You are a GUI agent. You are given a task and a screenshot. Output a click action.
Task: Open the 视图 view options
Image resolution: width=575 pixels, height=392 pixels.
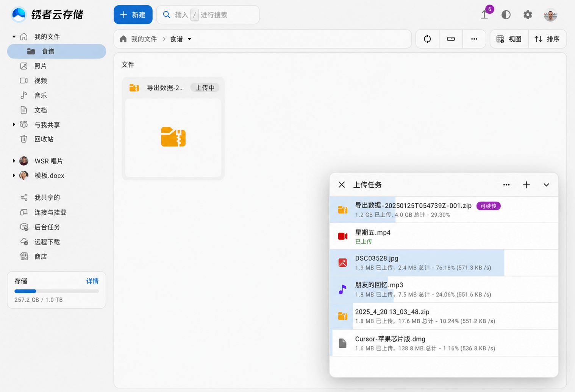509,39
